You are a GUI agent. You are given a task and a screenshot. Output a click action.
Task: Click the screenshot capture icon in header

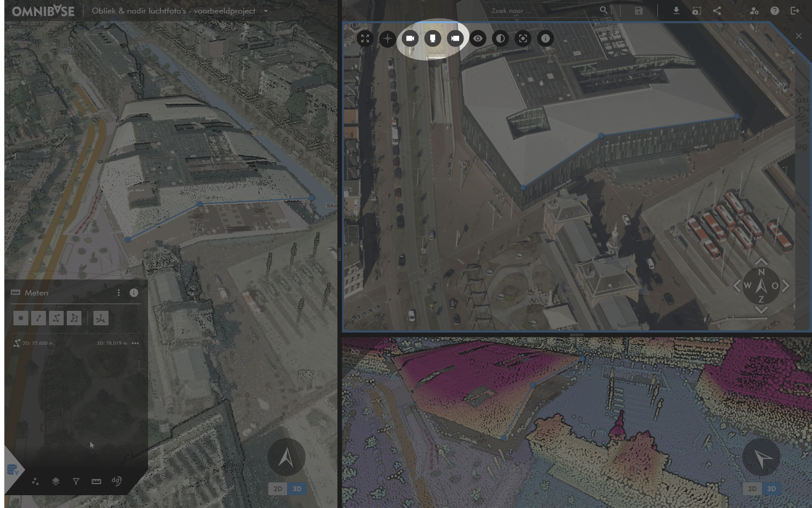coord(696,11)
